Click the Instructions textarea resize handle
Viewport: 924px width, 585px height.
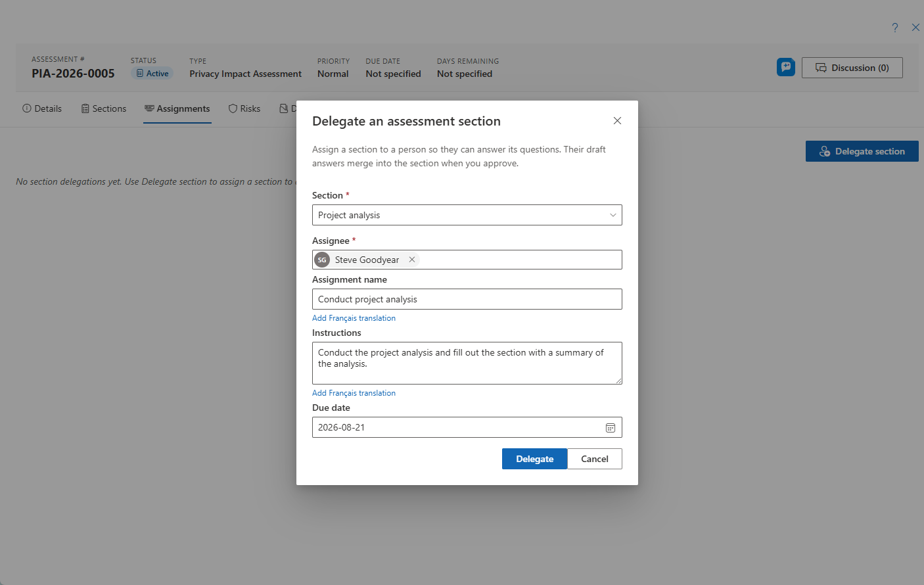pyautogui.click(x=618, y=381)
